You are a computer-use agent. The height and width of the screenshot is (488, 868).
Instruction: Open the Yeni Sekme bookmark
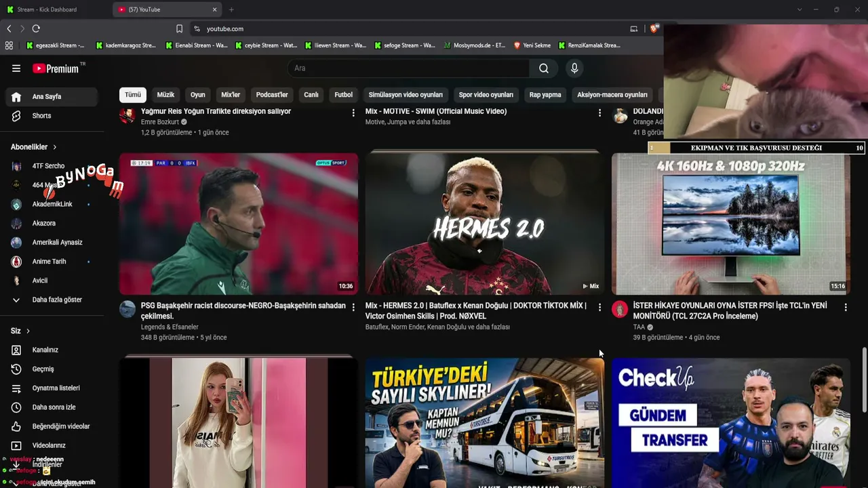click(532, 45)
